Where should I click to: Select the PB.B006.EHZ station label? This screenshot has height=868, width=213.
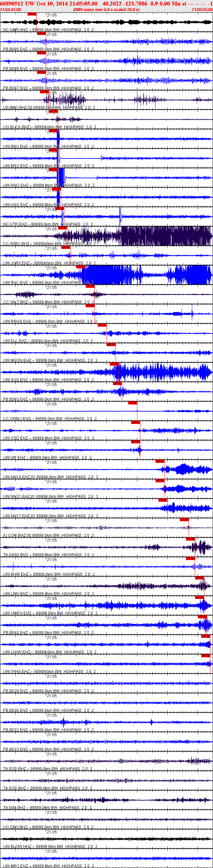[x=49, y=69]
